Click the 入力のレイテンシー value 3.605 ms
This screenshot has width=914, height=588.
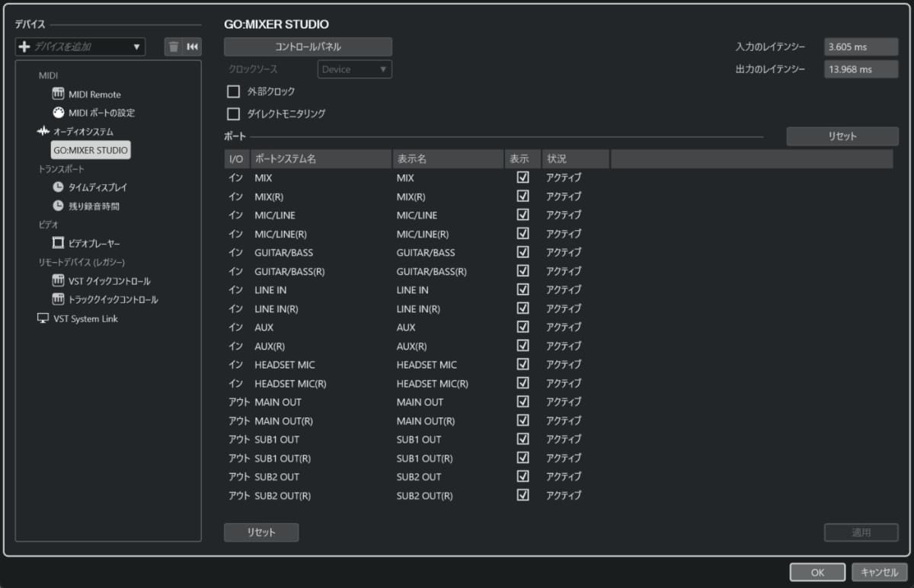(861, 46)
